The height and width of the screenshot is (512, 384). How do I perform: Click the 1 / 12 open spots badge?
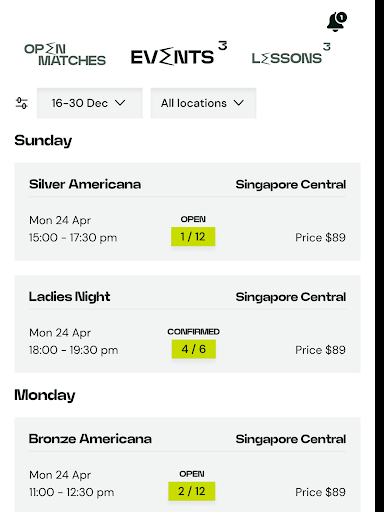[x=193, y=237]
